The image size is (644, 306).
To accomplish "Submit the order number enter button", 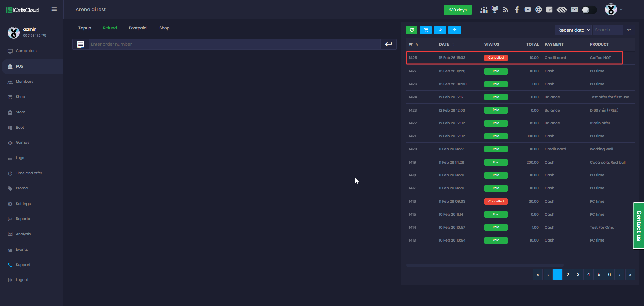I will [388, 44].
